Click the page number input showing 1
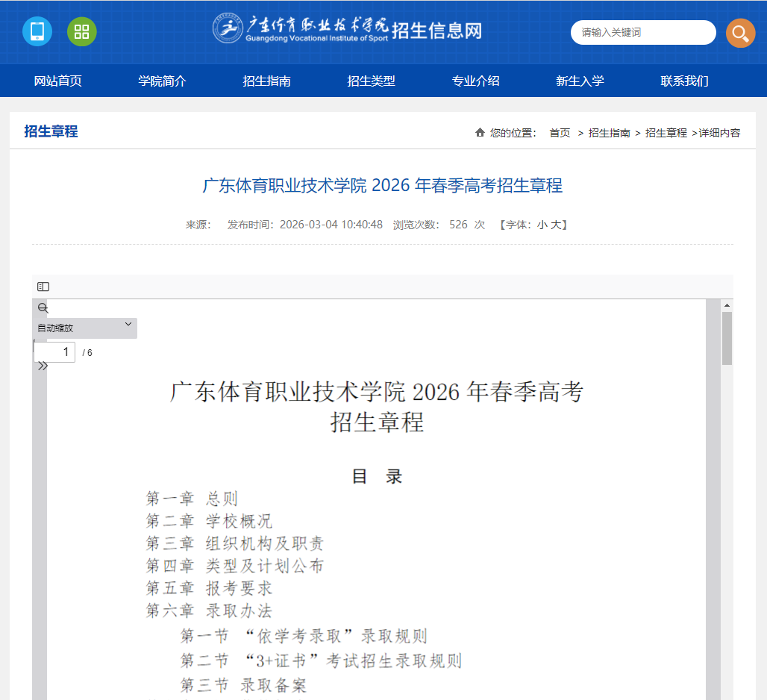This screenshot has height=700, width=767. coord(55,351)
